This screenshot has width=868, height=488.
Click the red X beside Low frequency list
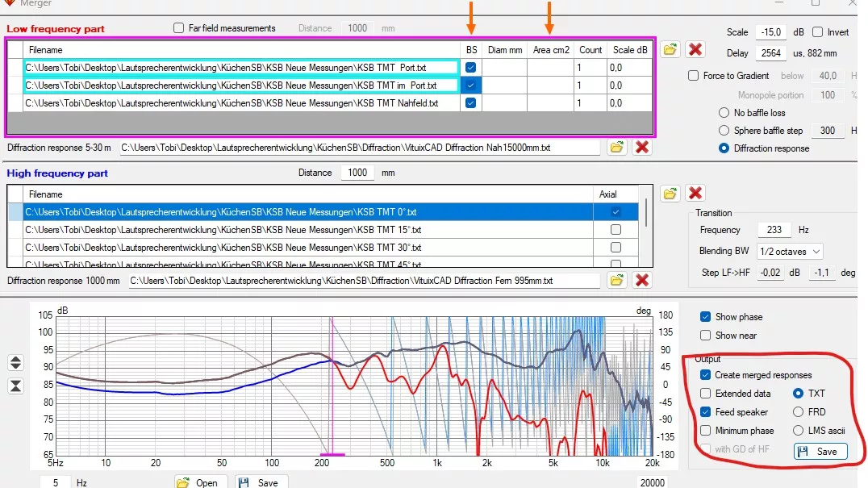coord(695,50)
